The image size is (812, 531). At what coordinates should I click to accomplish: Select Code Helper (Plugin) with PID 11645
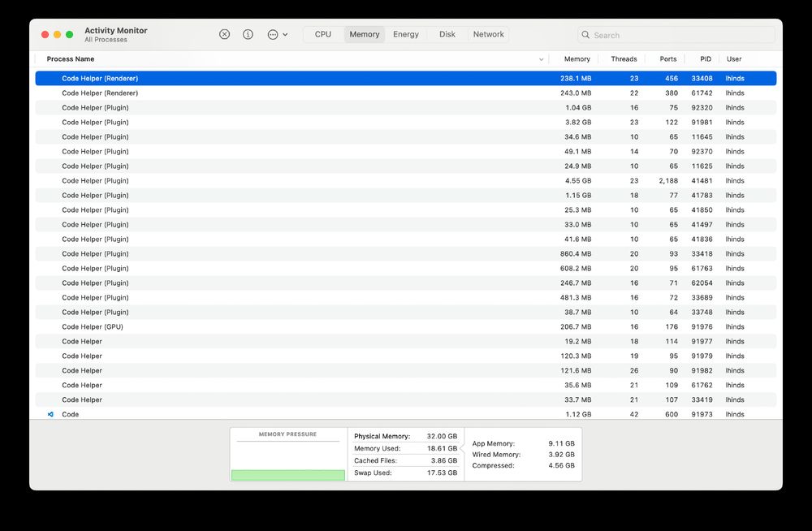click(x=405, y=136)
